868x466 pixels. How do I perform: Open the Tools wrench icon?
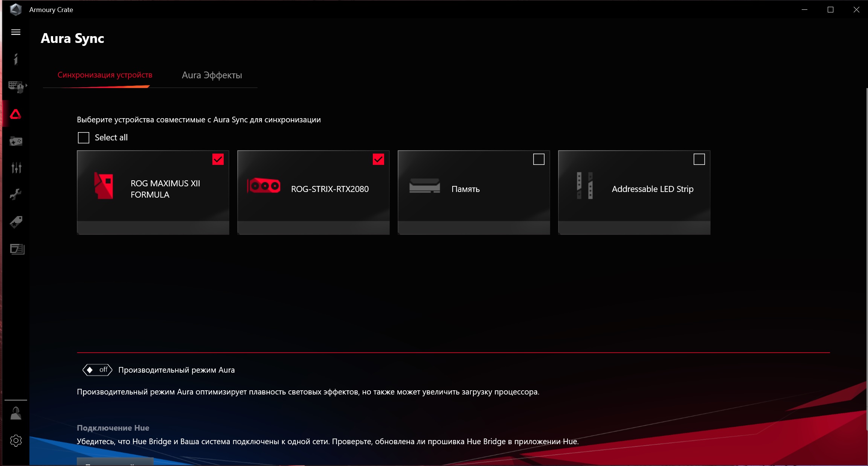point(16,195)
